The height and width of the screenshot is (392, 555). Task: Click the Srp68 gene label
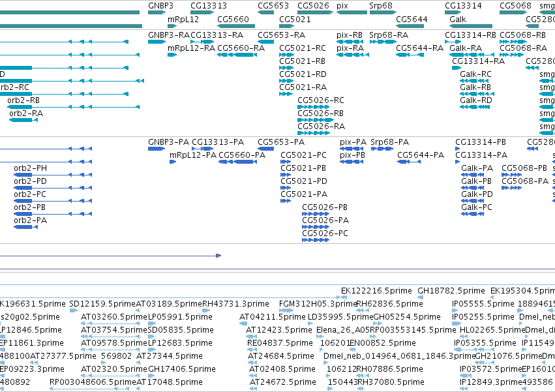381,6
